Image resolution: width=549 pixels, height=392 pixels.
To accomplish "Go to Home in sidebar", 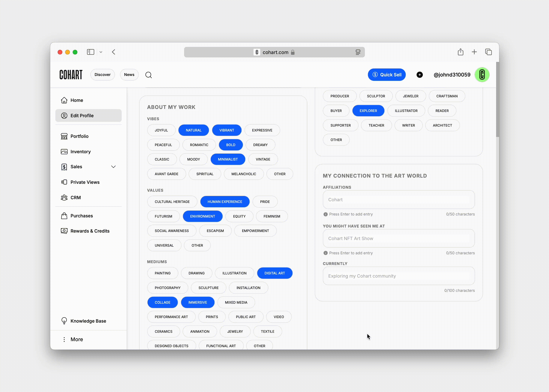I will click(x=88, y=100).
